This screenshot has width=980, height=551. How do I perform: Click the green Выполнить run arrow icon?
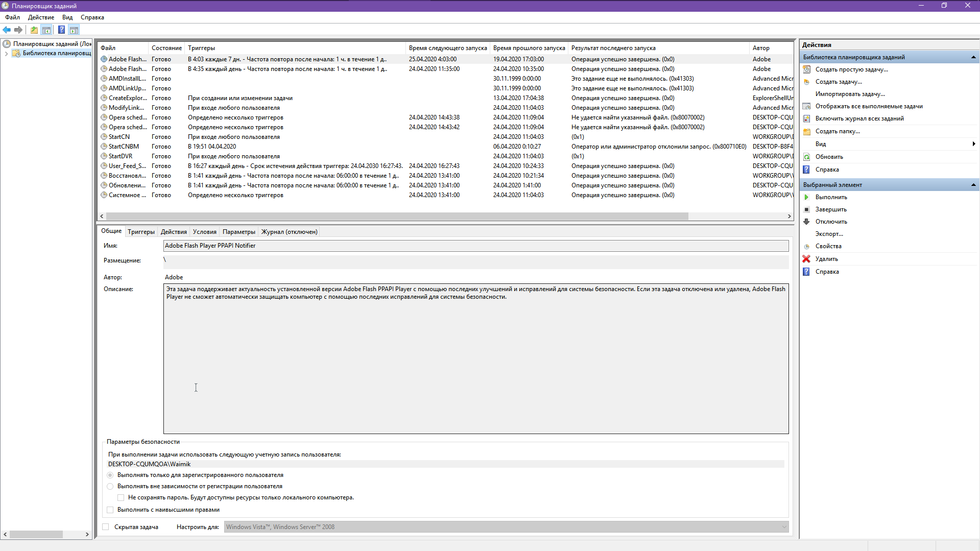(807, 197)
